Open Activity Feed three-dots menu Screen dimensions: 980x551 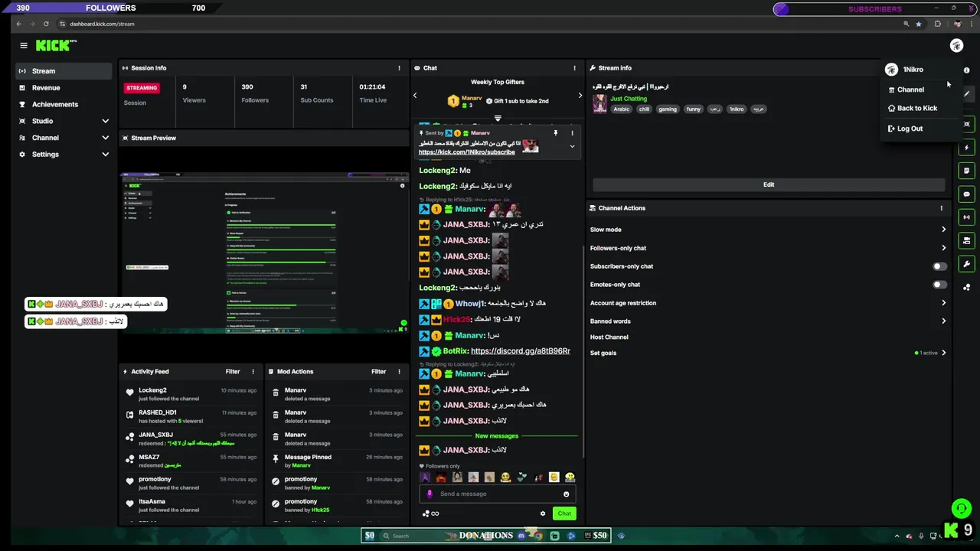point(253,372)
